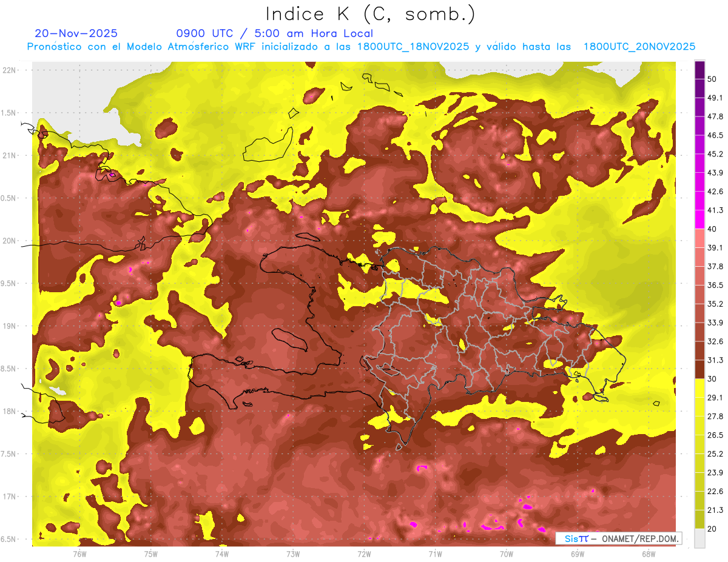The width and height of the screenshot is (728, 562).
Task: Click the color scale label "26.5"
Action: tap(715, 435)
